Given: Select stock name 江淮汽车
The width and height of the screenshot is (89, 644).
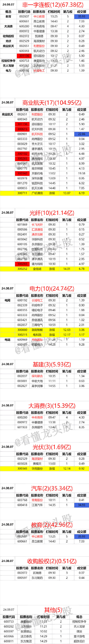Looking at the screenshot, I should (x=37, y=505).
